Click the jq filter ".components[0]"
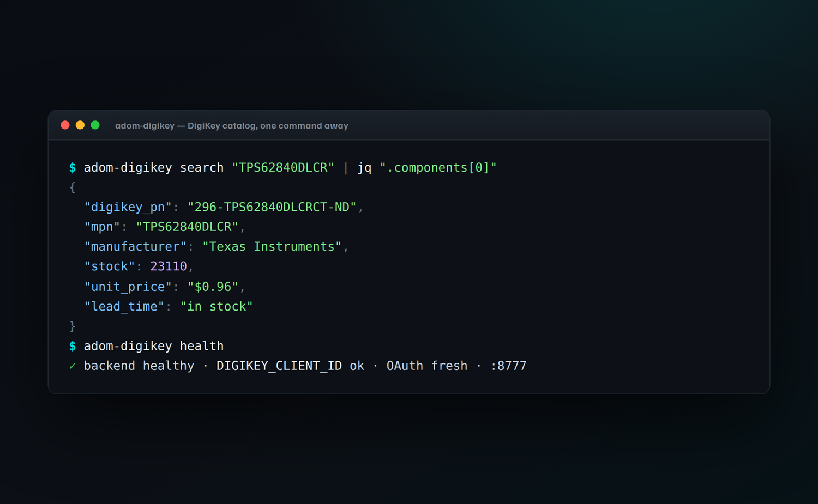 (438, 168)
